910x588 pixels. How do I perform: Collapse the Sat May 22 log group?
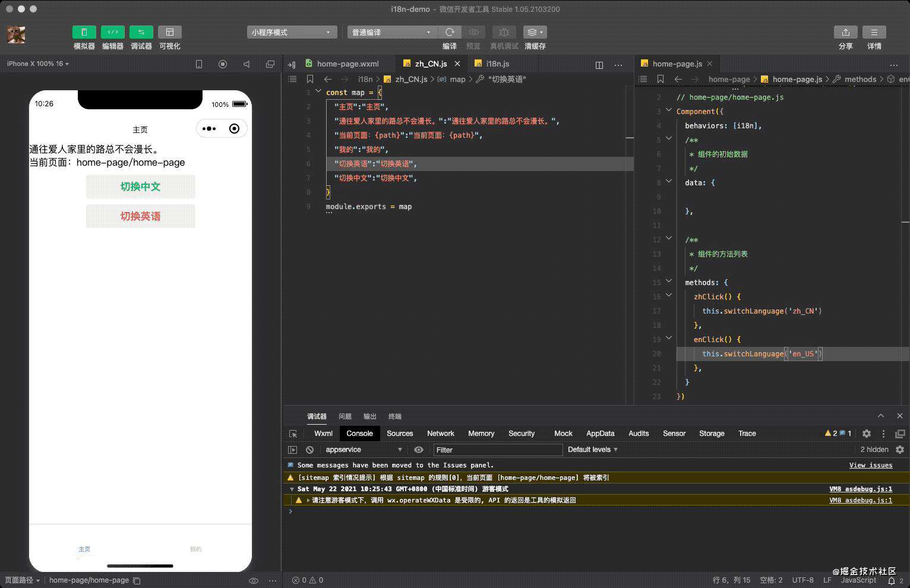[x=292, y=489]
